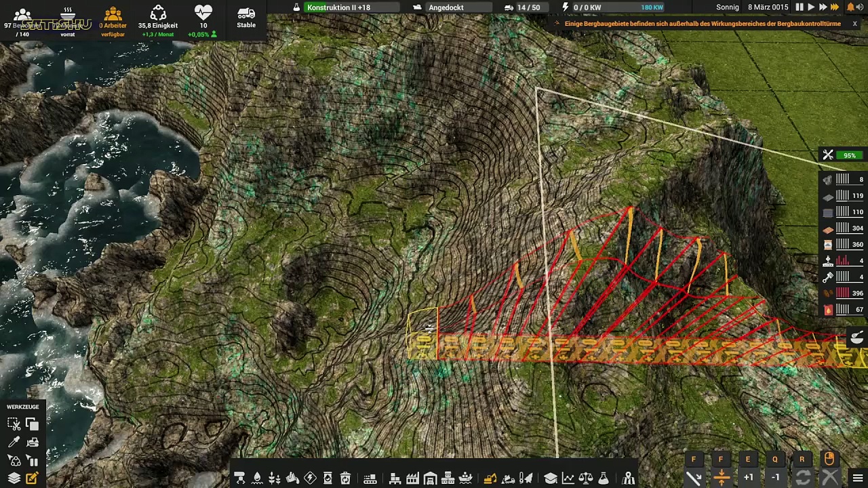This screenshot has width=868, height=488.
Task: Set game speed to fastest
Action: (835, 7)
